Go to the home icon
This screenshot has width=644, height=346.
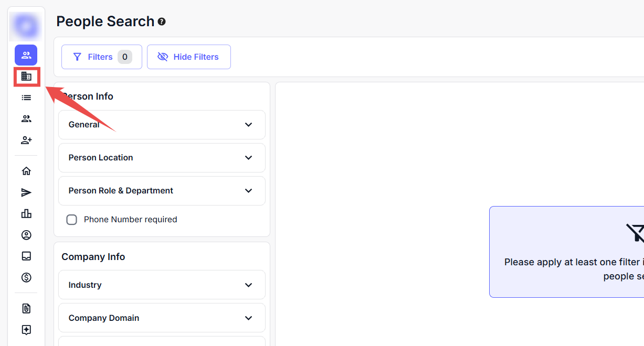26,171
